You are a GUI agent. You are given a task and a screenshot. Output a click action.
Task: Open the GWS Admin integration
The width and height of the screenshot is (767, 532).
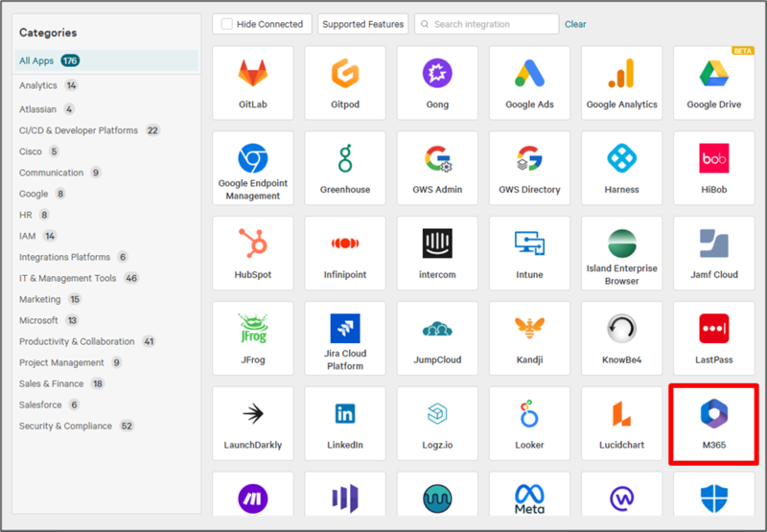[x=437, y=168]
